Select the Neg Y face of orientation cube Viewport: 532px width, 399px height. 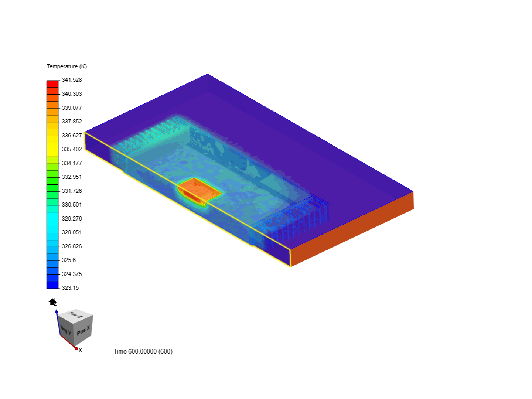tap(65, 330)
